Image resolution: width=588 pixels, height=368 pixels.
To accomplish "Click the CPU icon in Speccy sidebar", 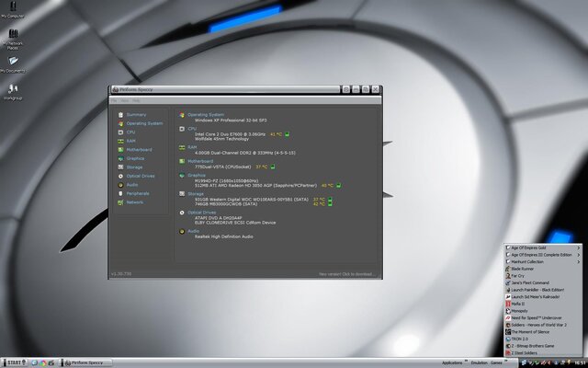I will (x=119, y=132).
